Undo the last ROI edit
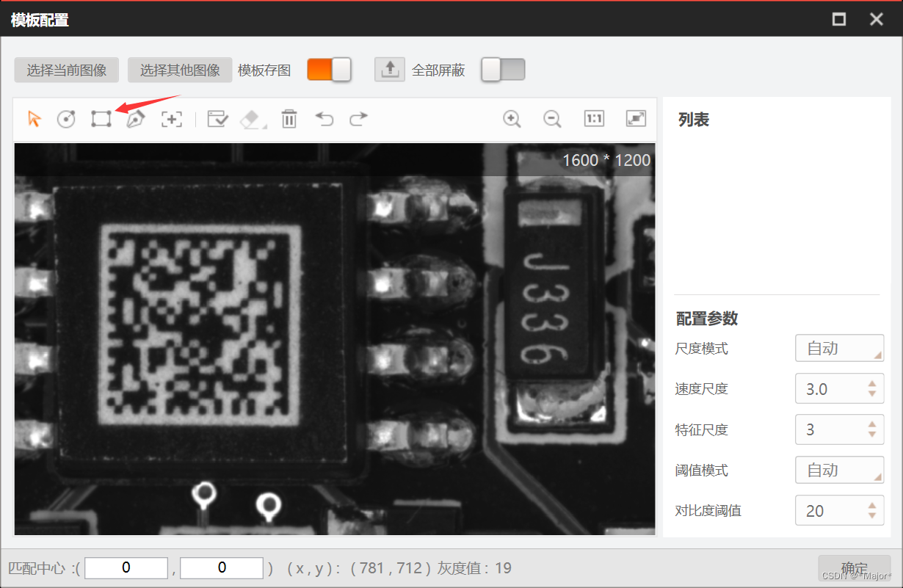903x588 pixels. (x=324, y=118)
